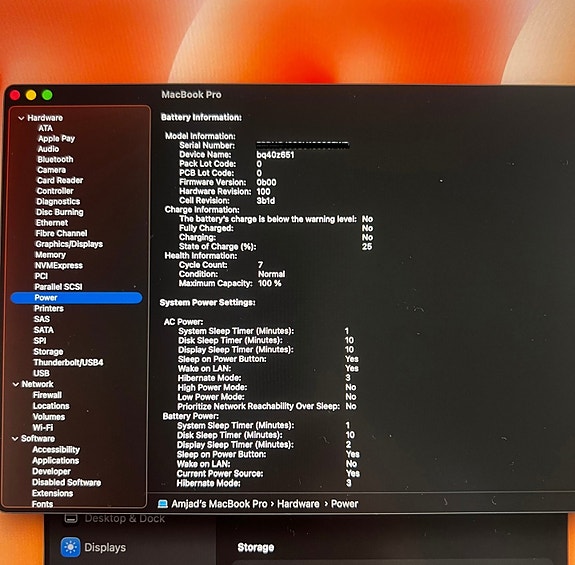
Task: Select Apple Pay in sidebar
Action: [56, 139]
